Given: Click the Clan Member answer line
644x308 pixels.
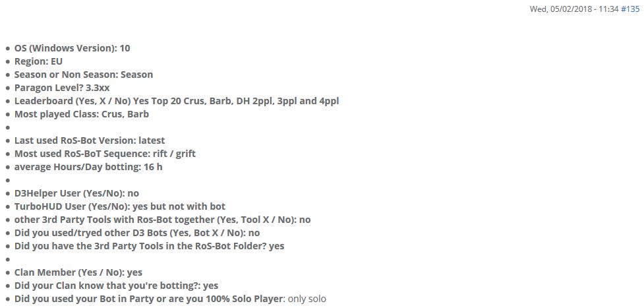Looking at the screenshot, I should click(78, 272).
